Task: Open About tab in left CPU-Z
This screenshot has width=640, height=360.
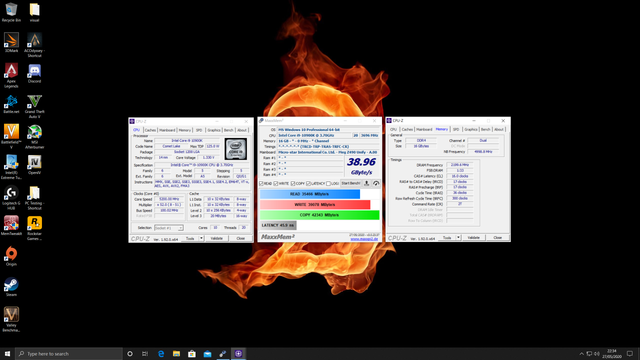Action: click(x=242, y=130)
